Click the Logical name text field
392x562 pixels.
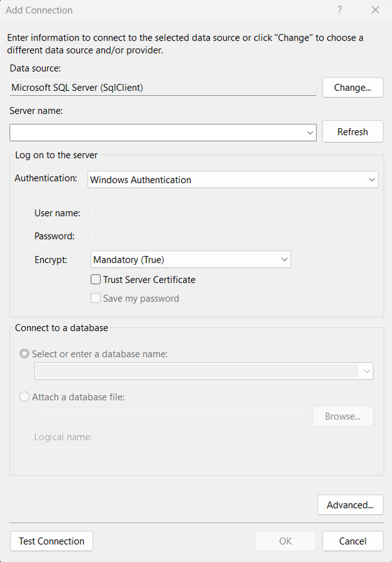click(x=203, y=454)
